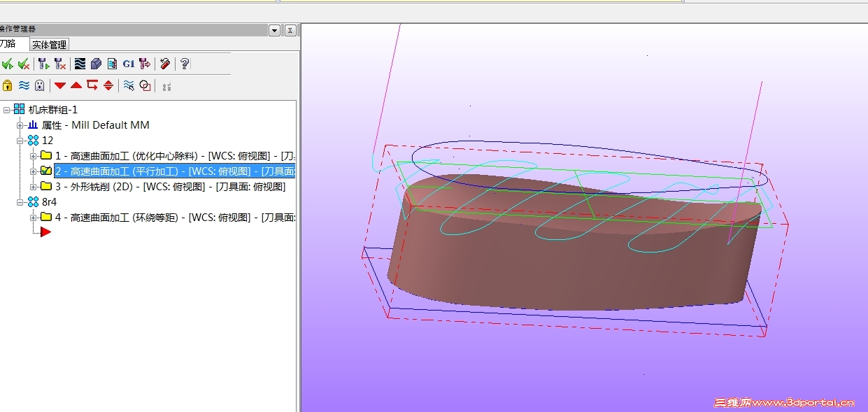Image resolution: width=868 pixels, height=412 pixels.
Task: Post selected operations with the G1 icon
Action: click(128, 64)
